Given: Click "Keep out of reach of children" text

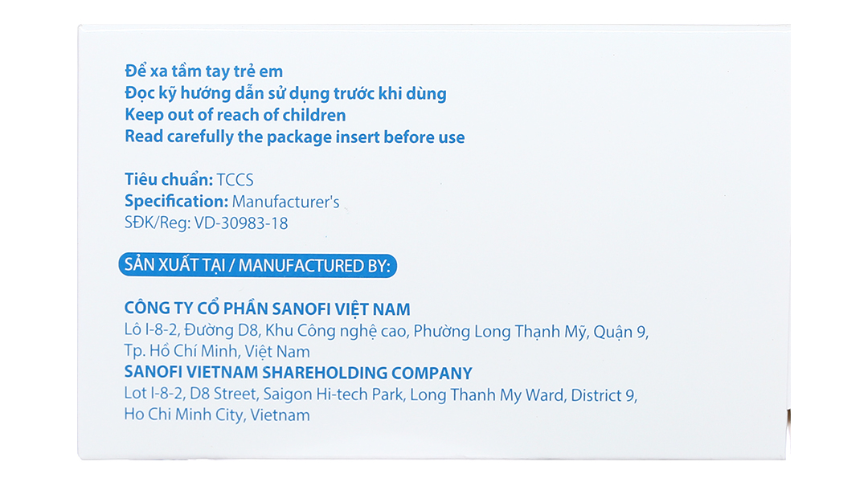Looking at the screenshot, I should tap(235, 115).
